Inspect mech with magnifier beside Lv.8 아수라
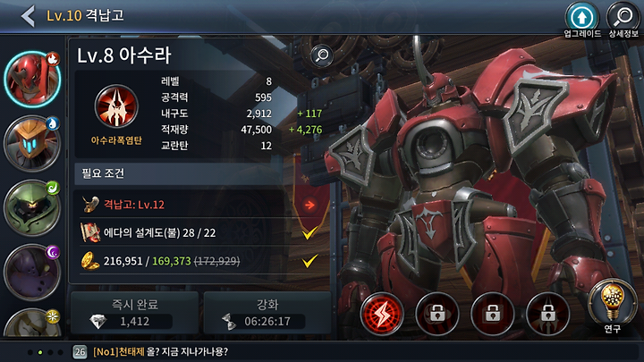This screenshot has height=362, width=644. coord(322,55)
